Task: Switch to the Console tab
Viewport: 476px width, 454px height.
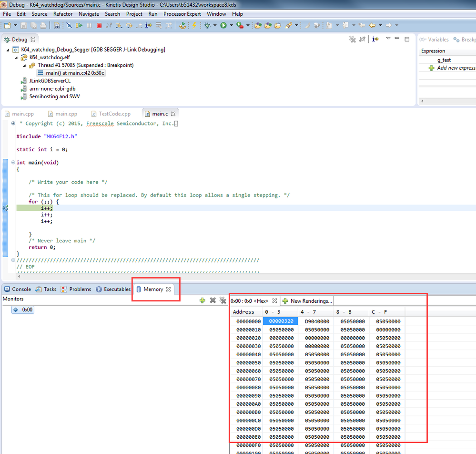Action: click(x=18, y=289)
